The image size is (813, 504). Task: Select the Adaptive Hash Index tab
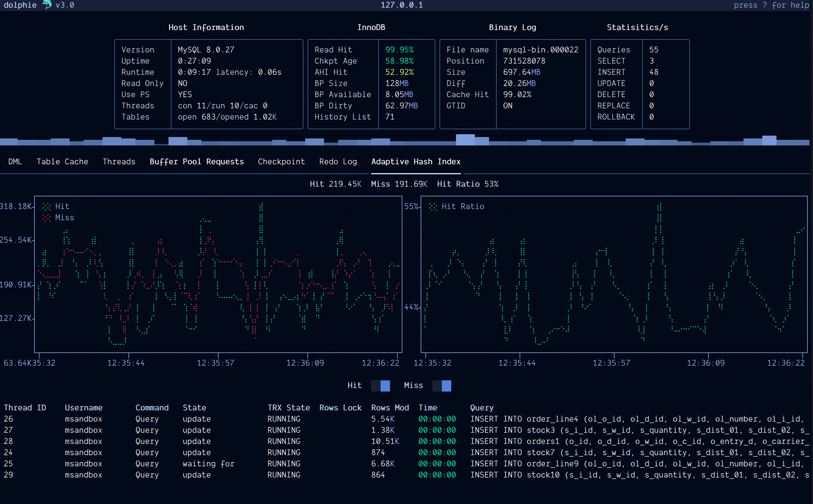[416, 161]
